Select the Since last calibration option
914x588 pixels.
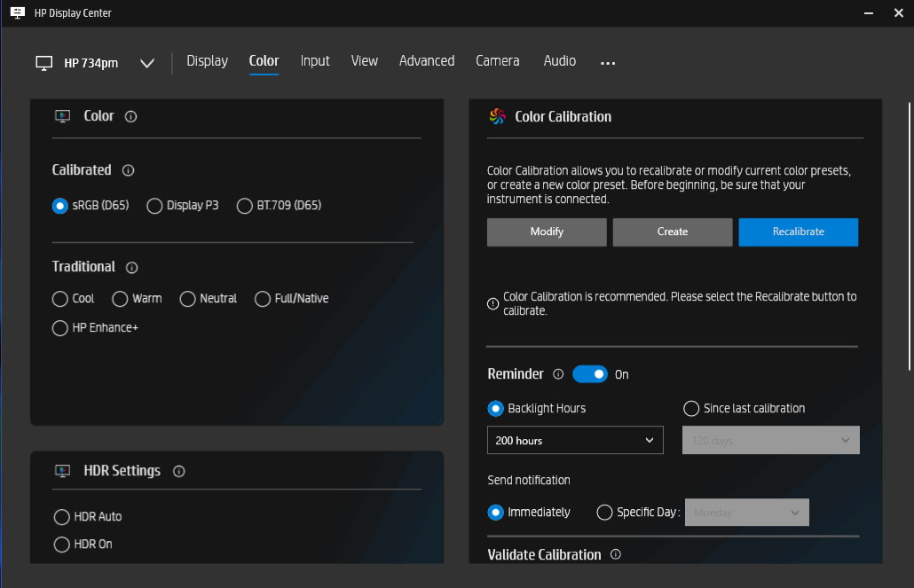click(x=745, y=409)
